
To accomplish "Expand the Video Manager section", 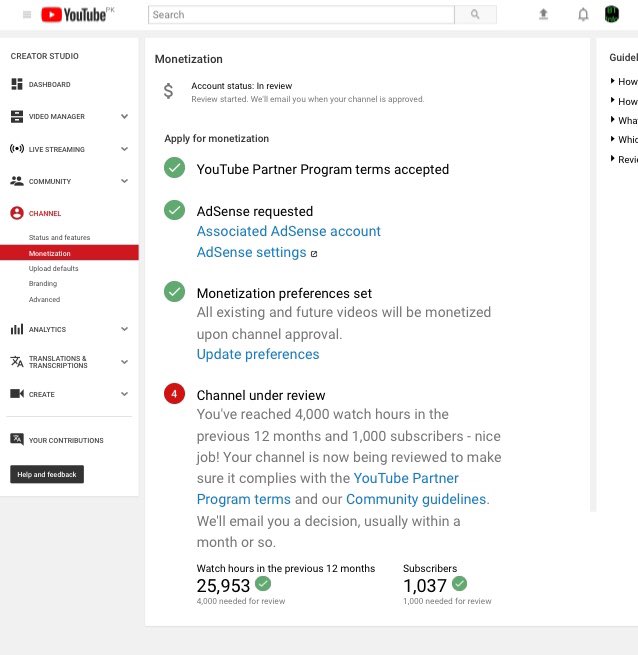I will pos(125,117).
